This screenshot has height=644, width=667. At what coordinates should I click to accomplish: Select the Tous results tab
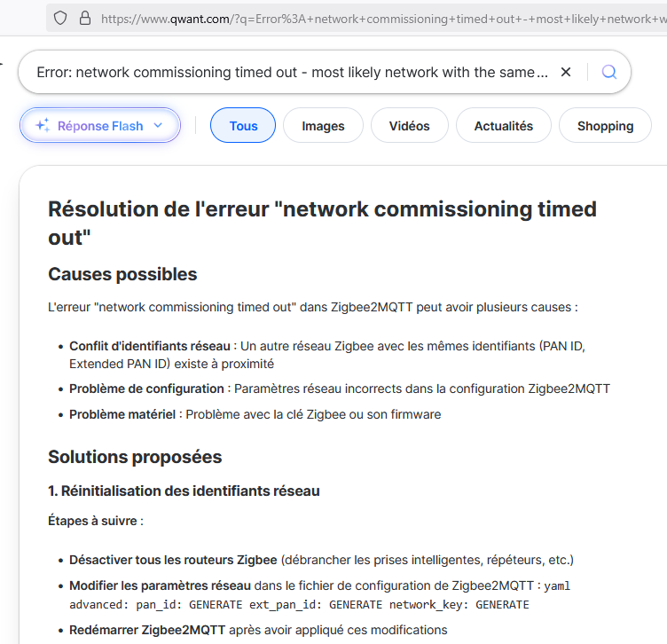point(243,126)
